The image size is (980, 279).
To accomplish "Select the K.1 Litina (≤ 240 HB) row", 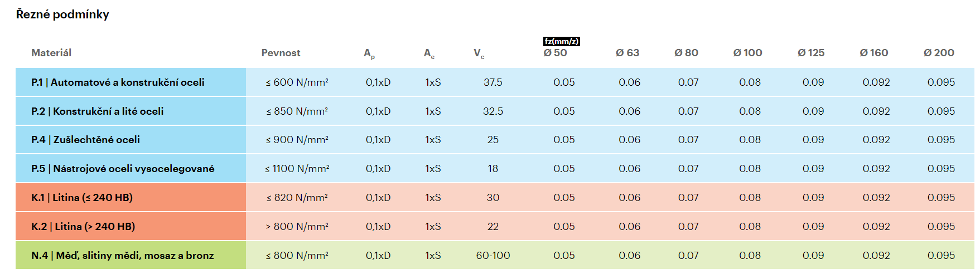I will click(x=82, y=198).
